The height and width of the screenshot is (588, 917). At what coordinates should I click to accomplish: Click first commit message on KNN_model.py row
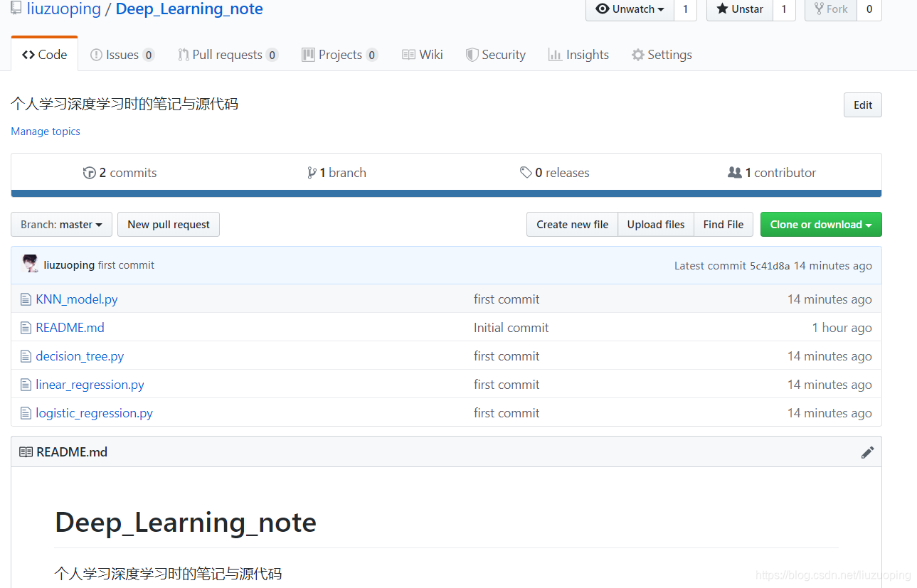coord(507,299)
